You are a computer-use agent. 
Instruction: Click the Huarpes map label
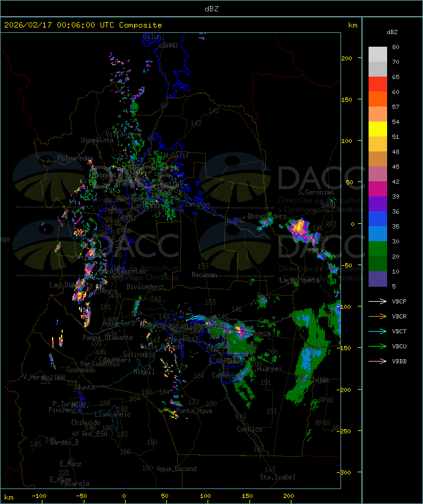click(x=269, y=369)
